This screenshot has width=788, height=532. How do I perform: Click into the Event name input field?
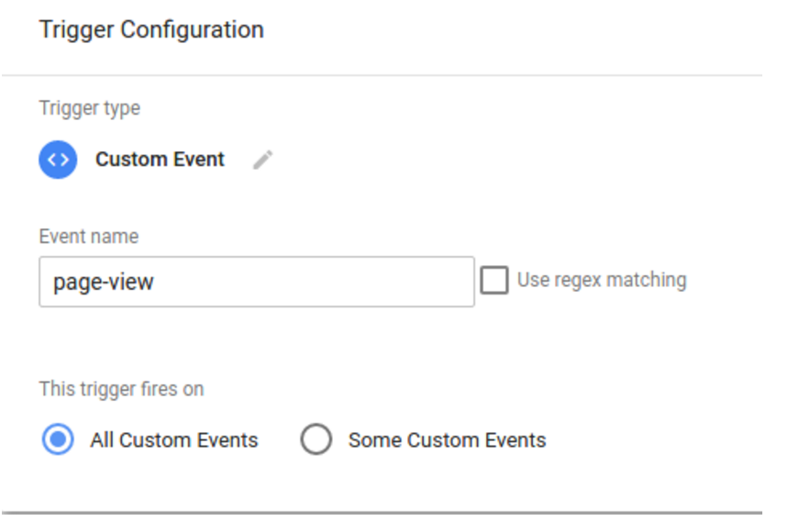pyautogui.click(x=256, y=282)
